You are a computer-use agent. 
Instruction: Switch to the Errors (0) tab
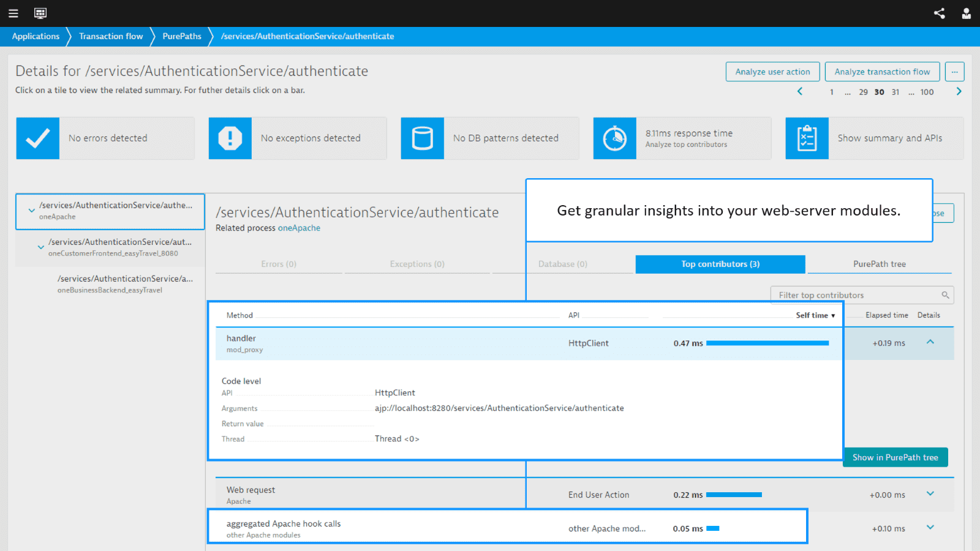click(279, 264)
